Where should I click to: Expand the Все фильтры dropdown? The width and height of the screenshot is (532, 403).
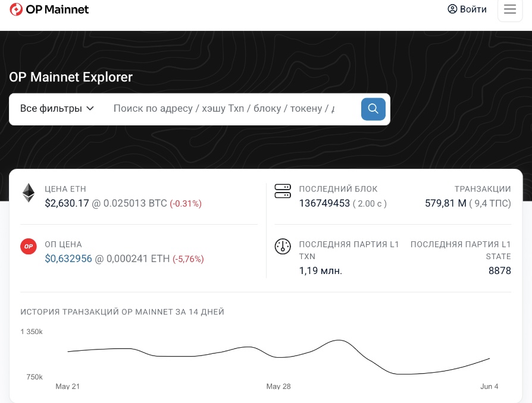[57, 108]
